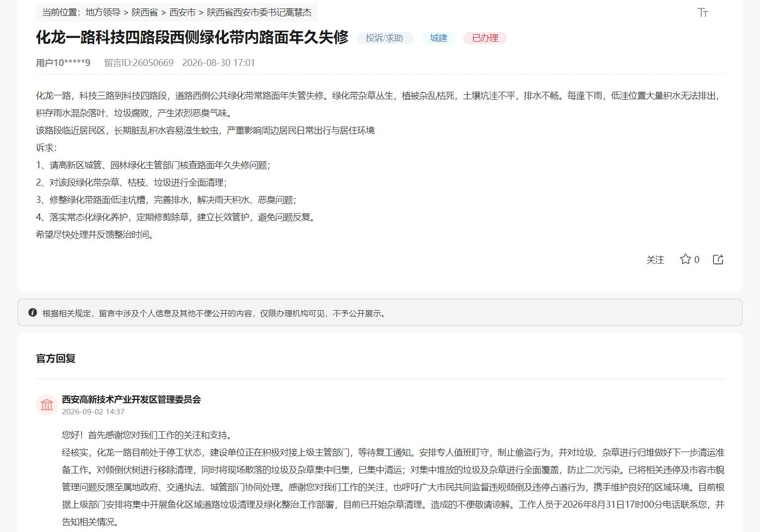Select the 城建 category tag
Viewport: 760px width, 532px height.
(439, 38)
